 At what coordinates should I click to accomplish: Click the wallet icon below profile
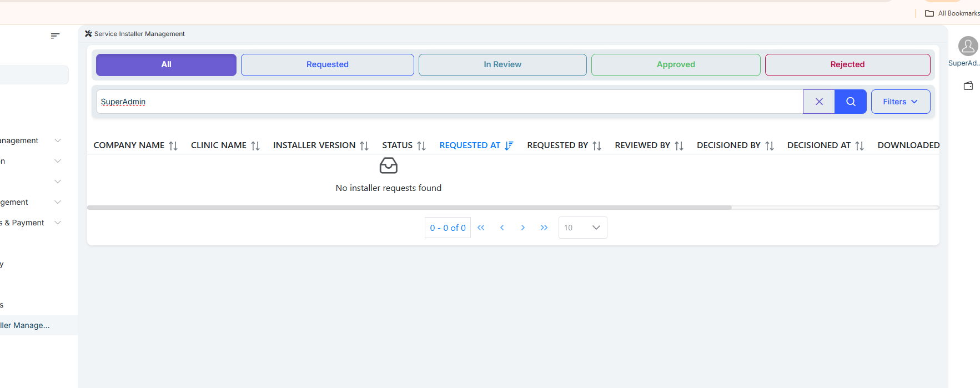pos(968,86)
